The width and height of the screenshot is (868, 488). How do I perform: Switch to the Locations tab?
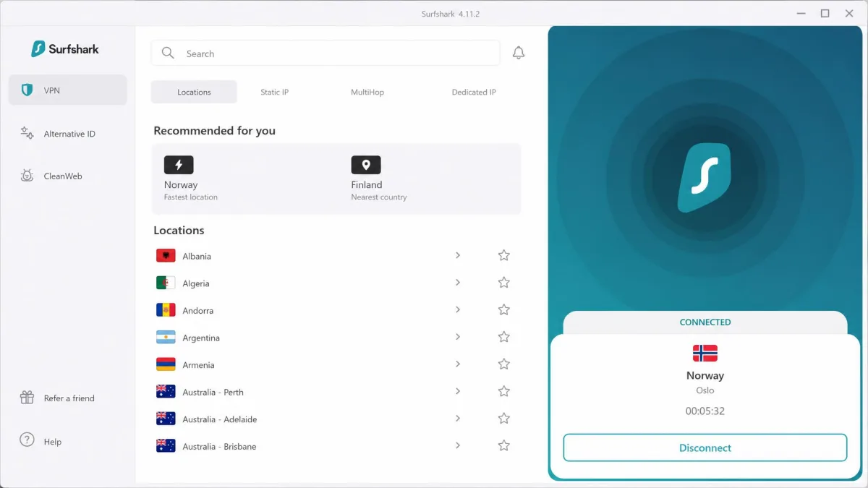click(x=194, y=92)
